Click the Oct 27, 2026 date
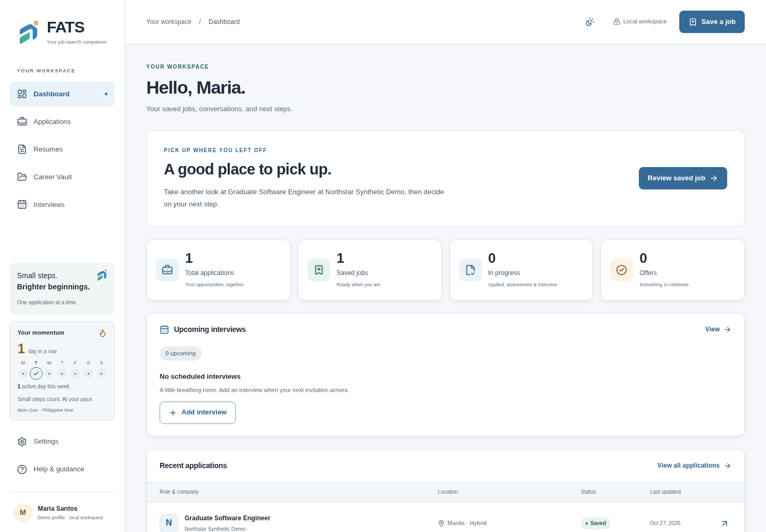The height and width of the screenshot is (532, 766). click(x=665, y=523)
